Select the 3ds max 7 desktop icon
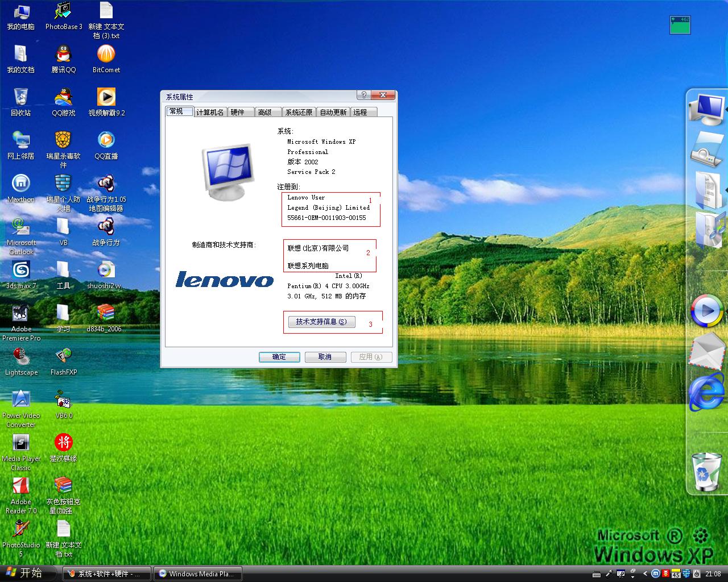This screenshot has height=582, width=728. (21, 275)
